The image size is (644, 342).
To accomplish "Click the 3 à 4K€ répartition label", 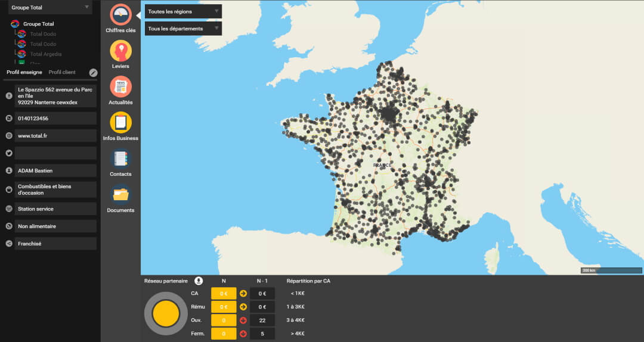I will click(295, 320).
